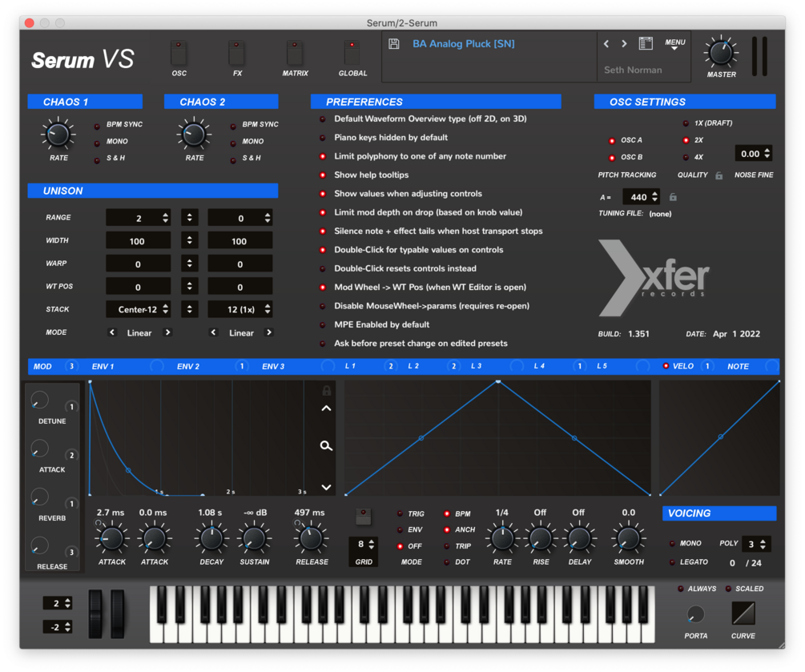The height and width of the screenshot is (672, 805).
Task: Select the ENV 2 tab
Action: (188, 366)
